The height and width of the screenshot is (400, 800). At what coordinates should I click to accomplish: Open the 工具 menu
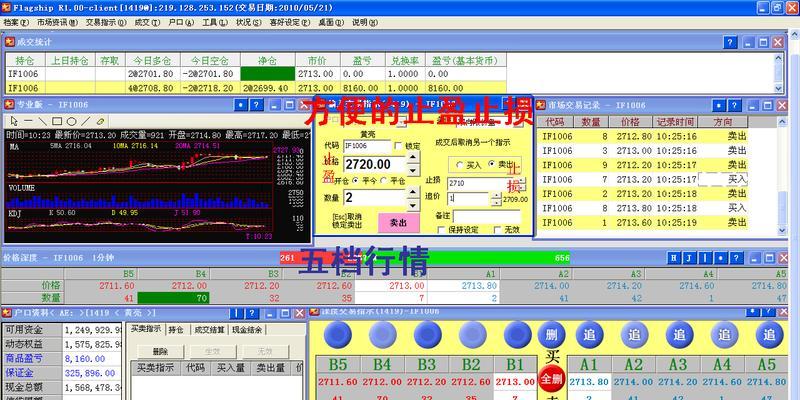click(x=215, y=22)
